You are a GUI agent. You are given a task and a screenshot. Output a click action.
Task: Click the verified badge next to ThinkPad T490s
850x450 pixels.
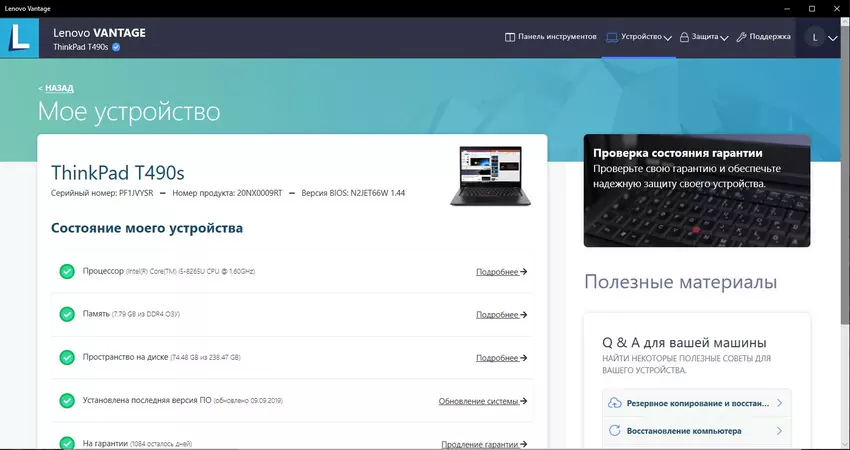coord(116,47)
